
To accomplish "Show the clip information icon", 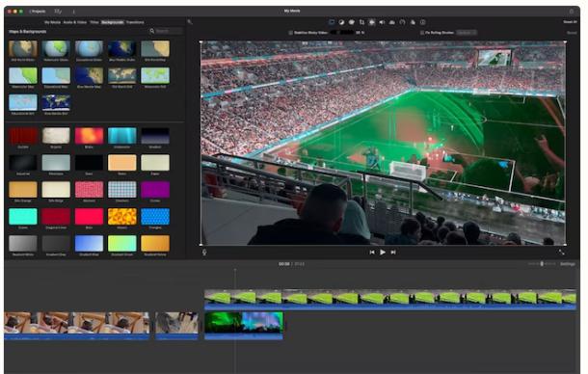I will (422, 22).
